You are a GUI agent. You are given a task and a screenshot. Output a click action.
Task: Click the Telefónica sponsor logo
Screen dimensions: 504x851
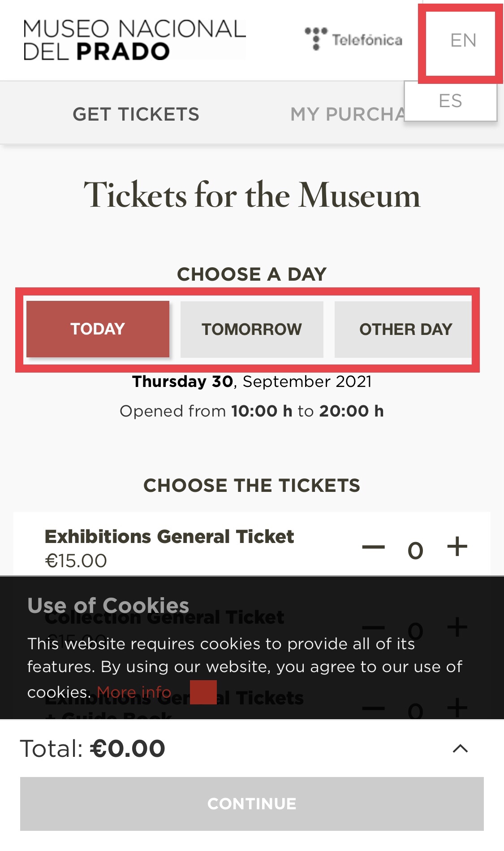[x=353, y=39]
